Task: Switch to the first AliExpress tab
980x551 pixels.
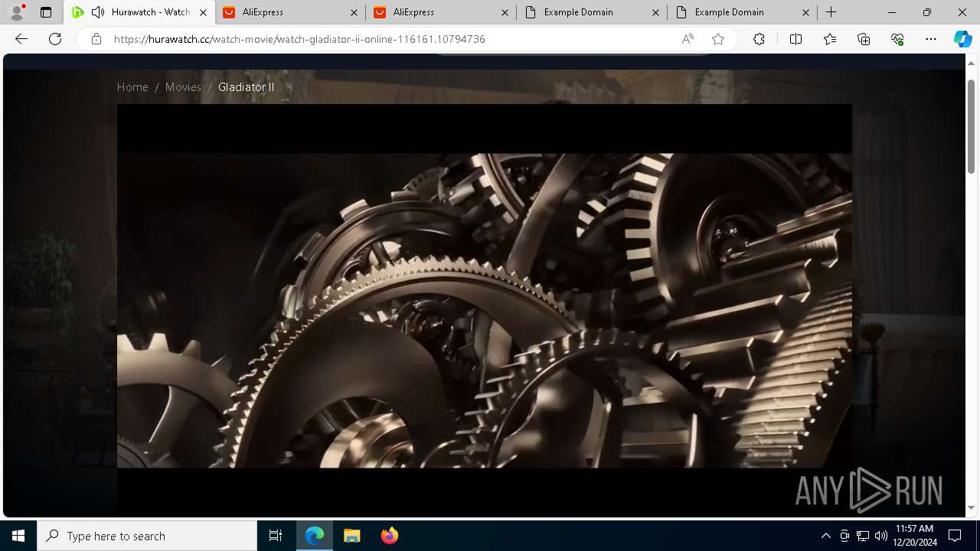Action: (x=289, y=12)
